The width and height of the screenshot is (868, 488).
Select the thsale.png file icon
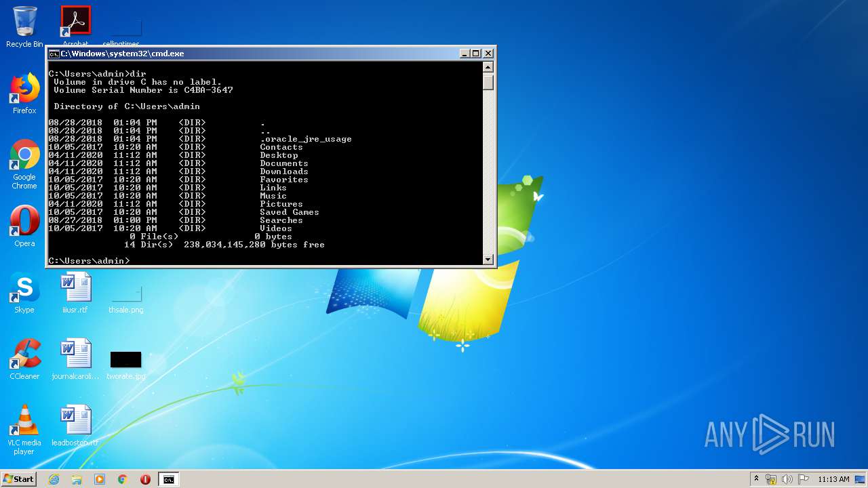[x=126, y=298]
